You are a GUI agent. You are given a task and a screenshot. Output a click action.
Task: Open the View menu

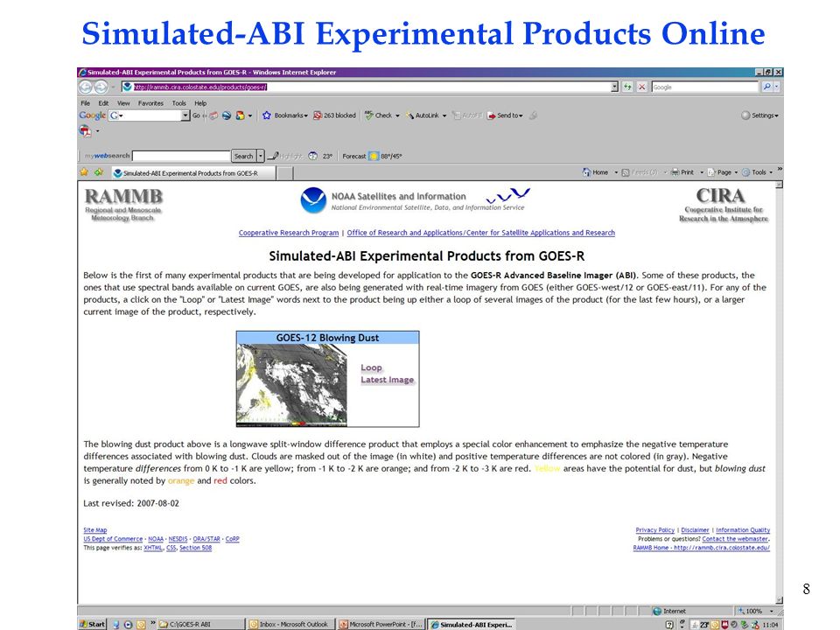coord(123,103)
